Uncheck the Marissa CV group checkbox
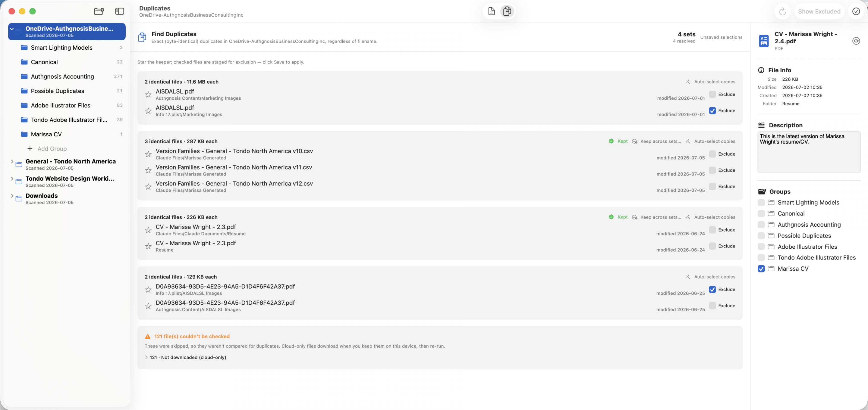This screenshot has height=410, width=868. [761, 269]
